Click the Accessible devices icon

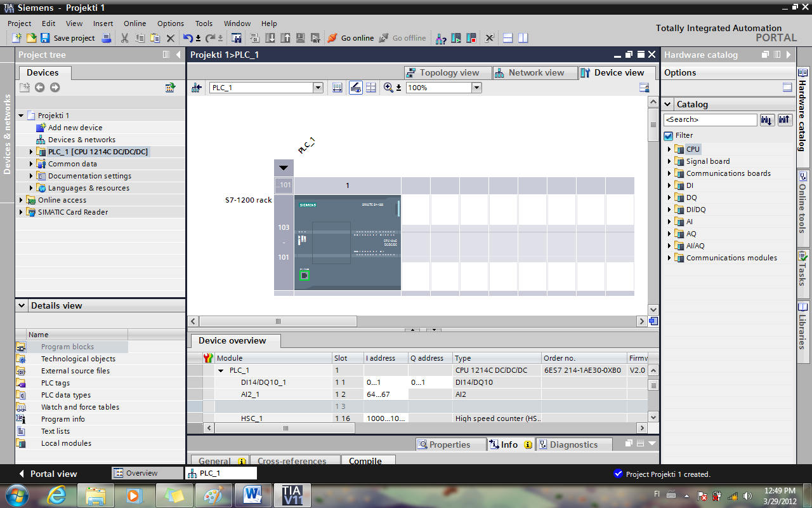(441, 38)
